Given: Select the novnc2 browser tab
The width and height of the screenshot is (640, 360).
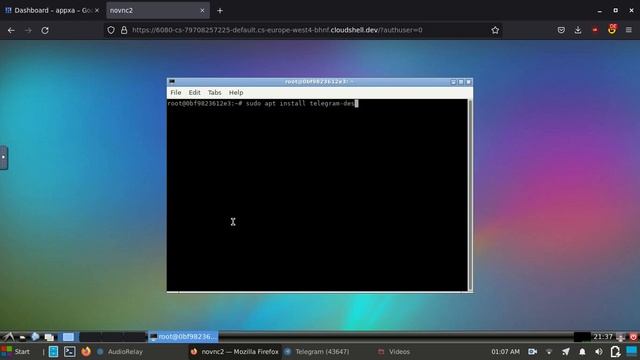Looking at the screenshot, I should [152, 11].
